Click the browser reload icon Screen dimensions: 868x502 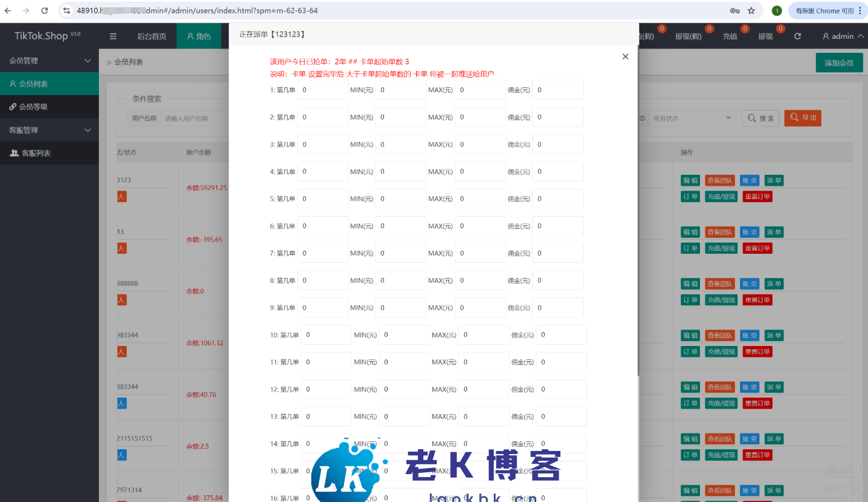pyautogui.click(x=44, y=11)
